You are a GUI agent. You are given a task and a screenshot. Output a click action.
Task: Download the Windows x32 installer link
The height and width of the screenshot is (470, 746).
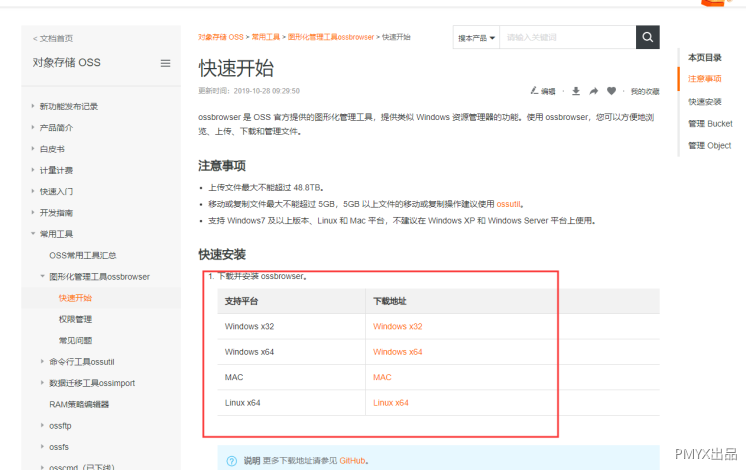tap(397, 326)
